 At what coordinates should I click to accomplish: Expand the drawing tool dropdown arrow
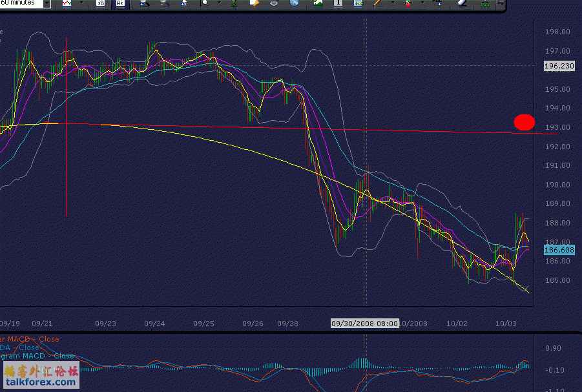pos(393,3)
